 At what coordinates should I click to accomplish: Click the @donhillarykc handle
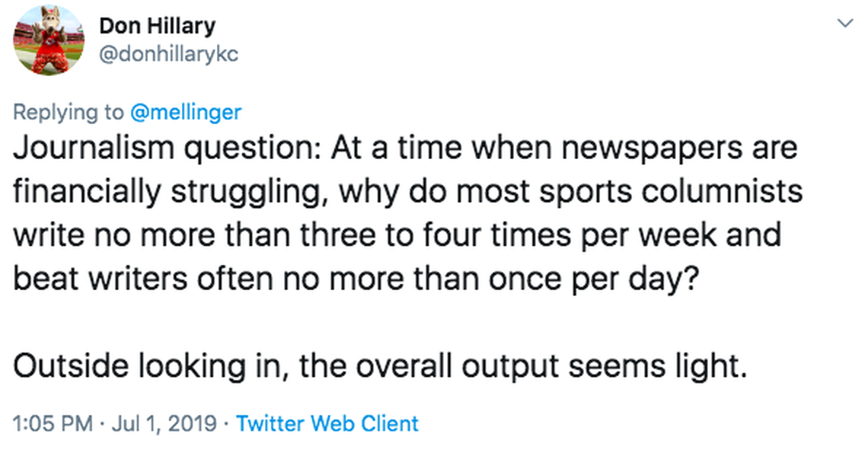pyautogui.click(x=168, y=55)
